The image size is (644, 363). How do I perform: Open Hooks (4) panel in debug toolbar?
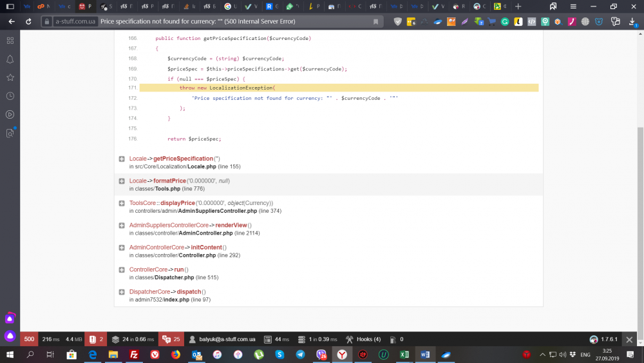pos(363,339)
